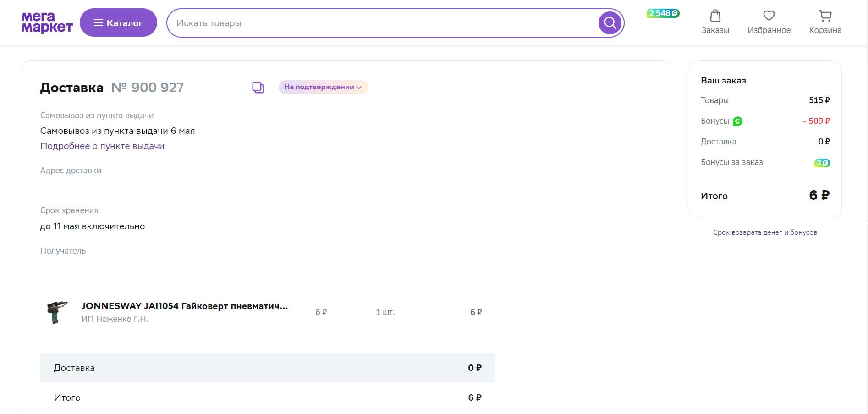Click the Ваш заказ heading
868x414 pixels.
[723, 80]
